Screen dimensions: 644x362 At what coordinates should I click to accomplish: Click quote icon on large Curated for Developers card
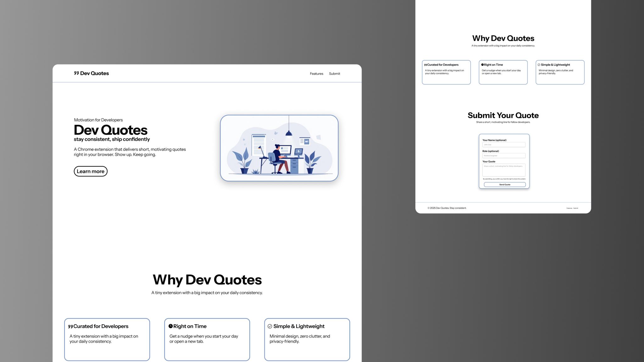coord(70,326)
